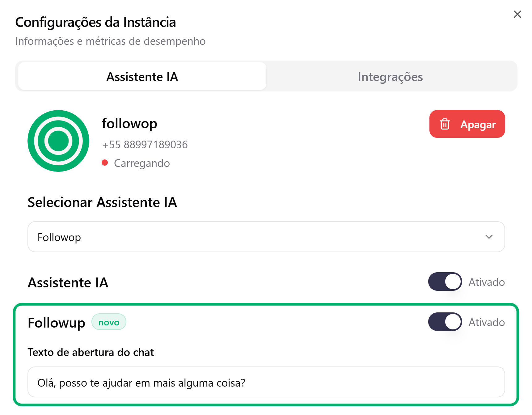
Task: Click the Apagar button
Action: [467, 124]
